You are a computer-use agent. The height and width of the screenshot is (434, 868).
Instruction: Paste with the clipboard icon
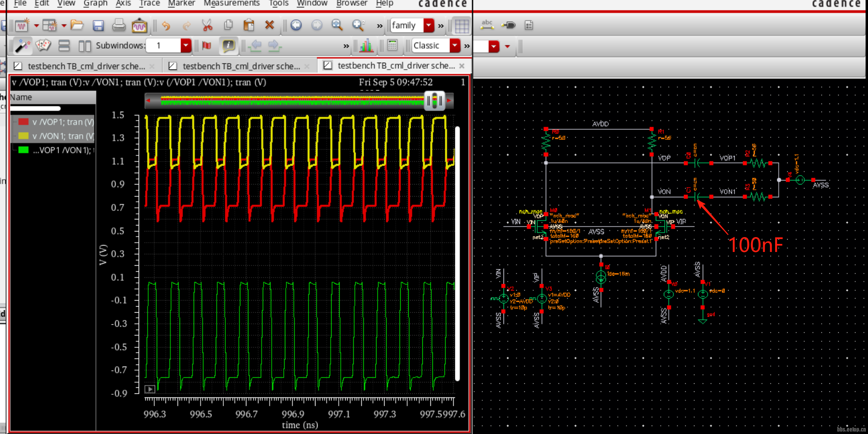pyautogui.click(x=249, y=25)
